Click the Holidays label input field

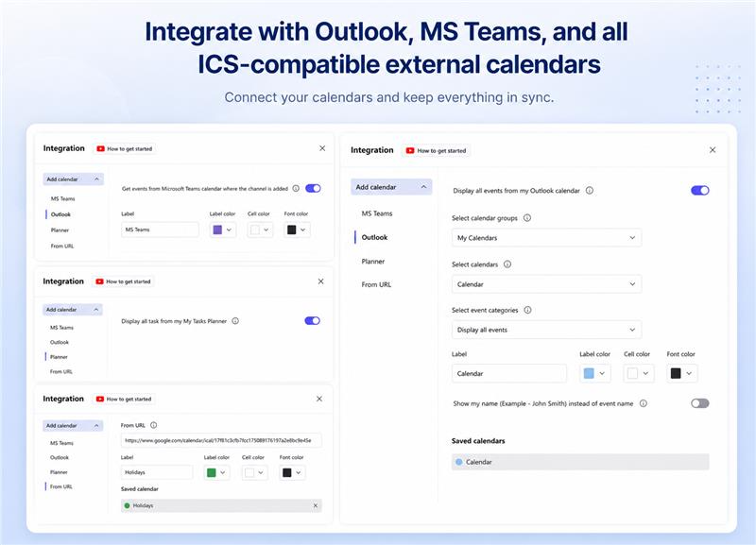157,472
